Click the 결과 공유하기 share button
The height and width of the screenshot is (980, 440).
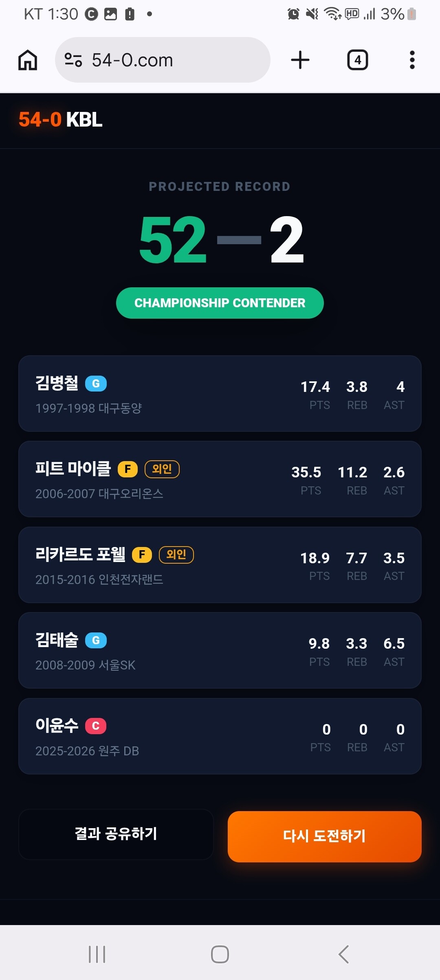(116, 834)
